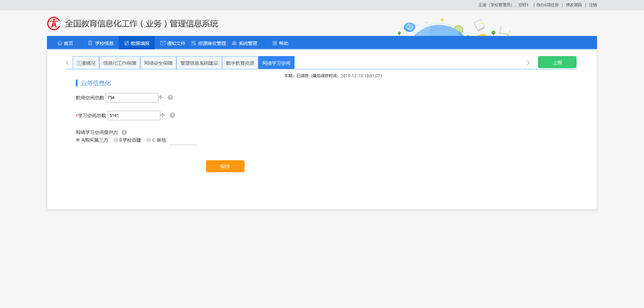Viewport: 644px width, 308px height.
Task: Select the A购买第三方 radio button
Action: pyautogui.click(x=78, y=140)
